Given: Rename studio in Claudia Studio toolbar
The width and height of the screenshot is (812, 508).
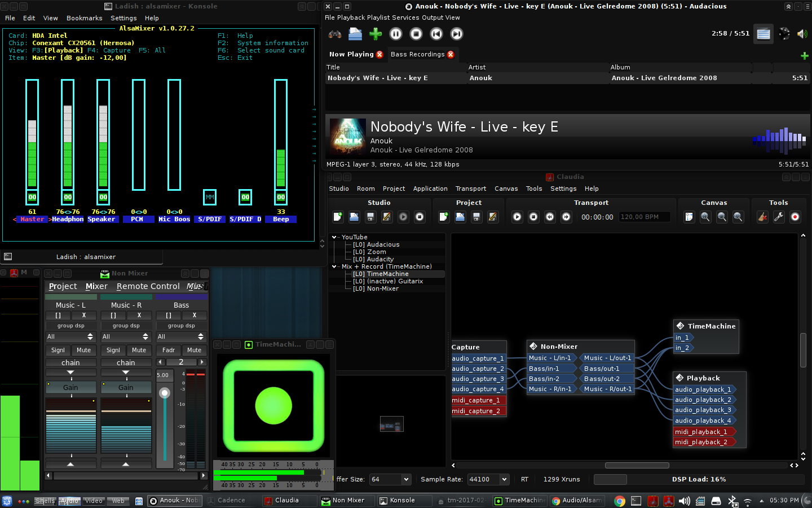Looking at the screenshot, I should (x=387, y=217).
